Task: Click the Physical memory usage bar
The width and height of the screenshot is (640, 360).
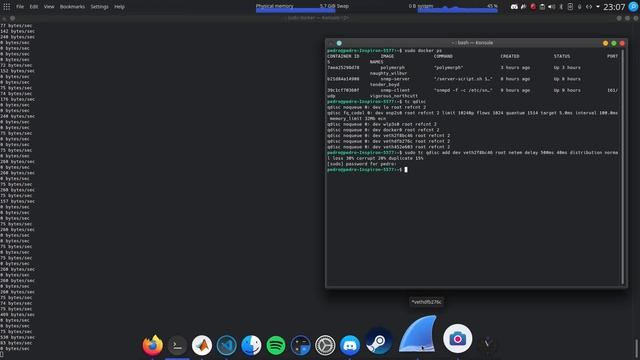Action: pos(296,10)
